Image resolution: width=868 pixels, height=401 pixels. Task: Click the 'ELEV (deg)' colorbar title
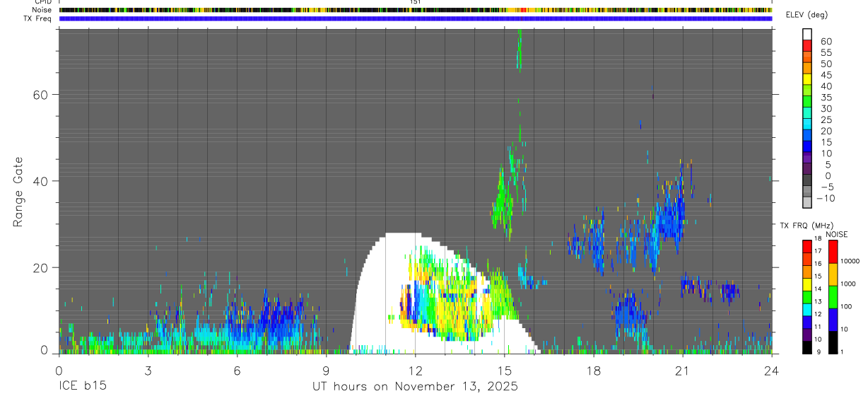[807, 15]
